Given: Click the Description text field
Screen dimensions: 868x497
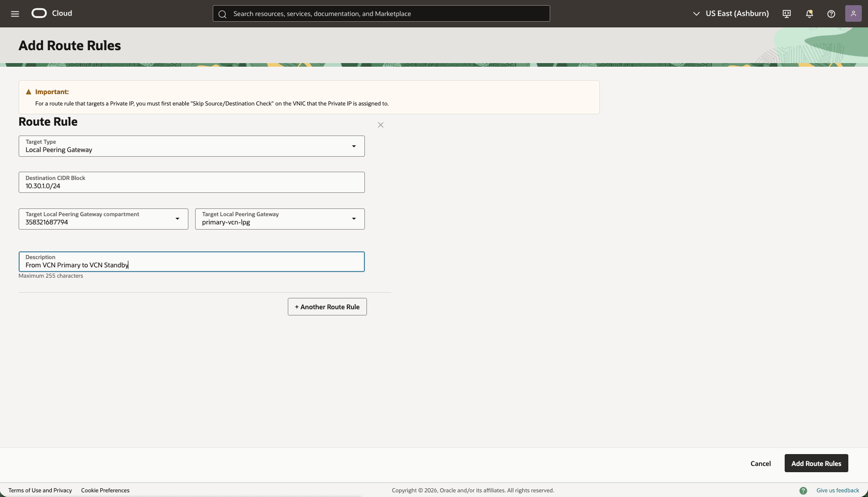Looking at the screenshot, I should [x=191, y=262].
